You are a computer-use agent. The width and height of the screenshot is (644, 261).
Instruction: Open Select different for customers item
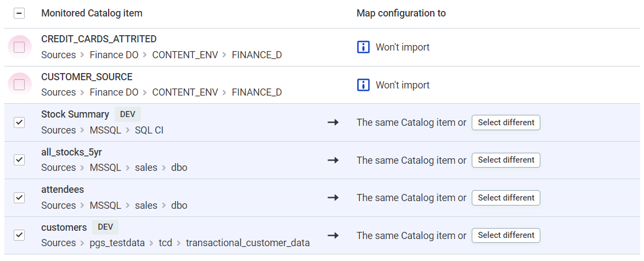(506, 235)
